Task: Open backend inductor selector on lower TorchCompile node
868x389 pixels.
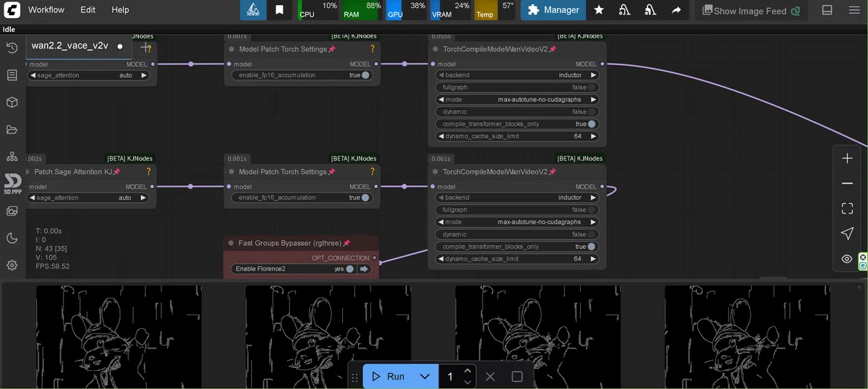Action: coord(517,197)
